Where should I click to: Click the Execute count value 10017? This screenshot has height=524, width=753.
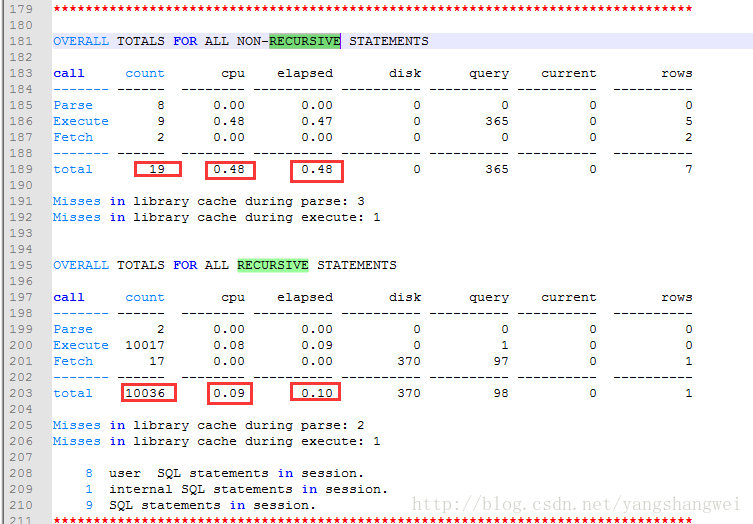145,345
